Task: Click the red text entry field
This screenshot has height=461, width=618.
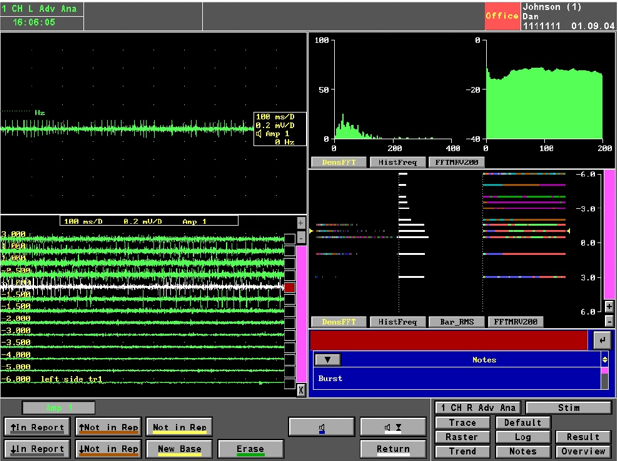Action: 449,340
